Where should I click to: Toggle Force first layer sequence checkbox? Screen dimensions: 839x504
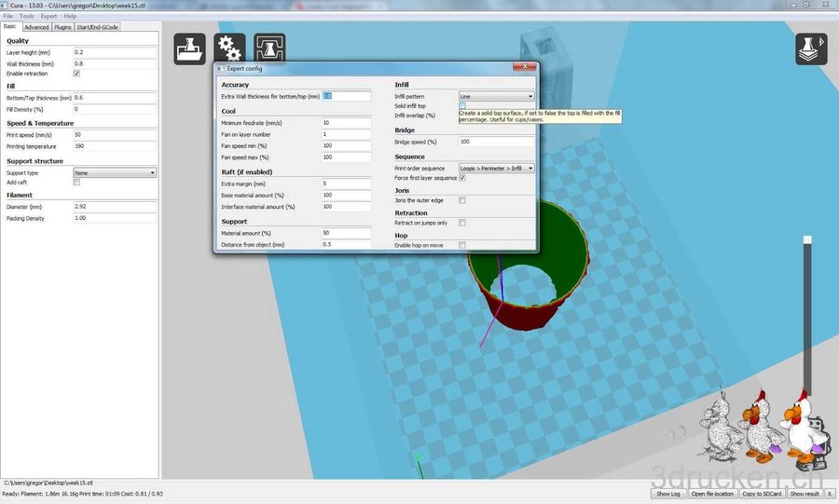click(x=462, y=178)
